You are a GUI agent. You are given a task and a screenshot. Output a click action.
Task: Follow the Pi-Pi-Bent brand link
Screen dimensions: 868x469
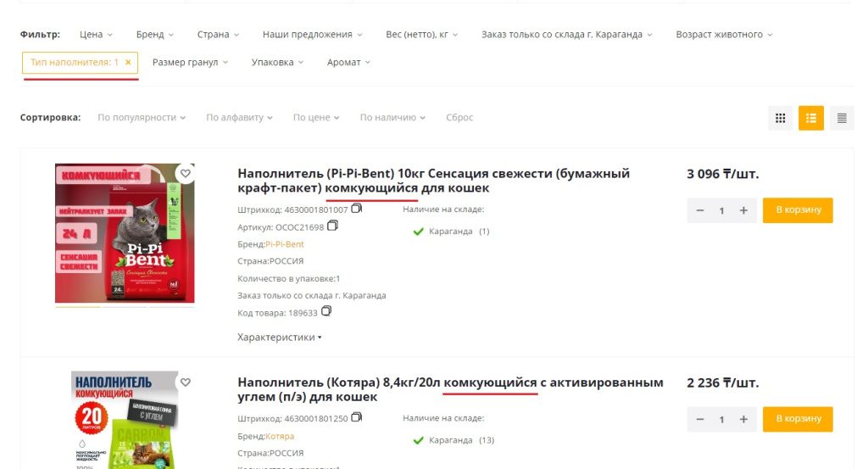[285, 244]
